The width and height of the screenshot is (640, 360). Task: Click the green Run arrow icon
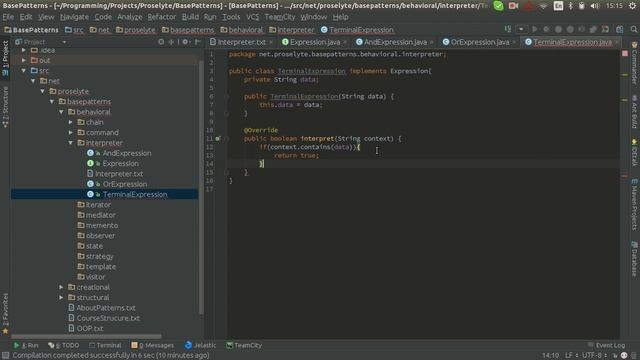click(534, 29)
